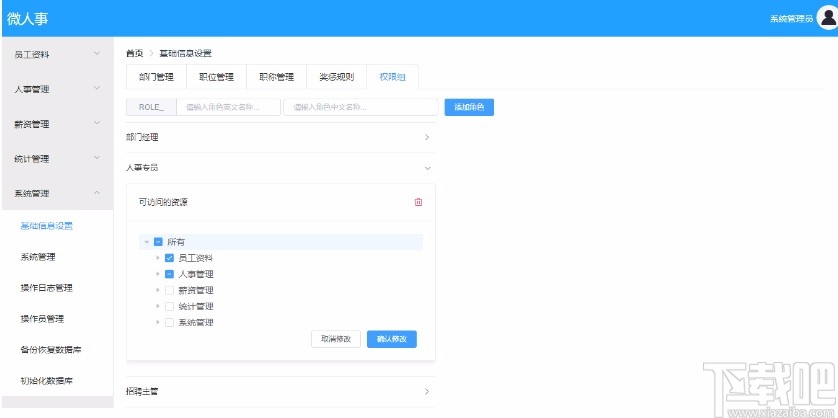838x418 pixels.
Task: Expand the 人事管理 tree node arrow
Action: 158,274
